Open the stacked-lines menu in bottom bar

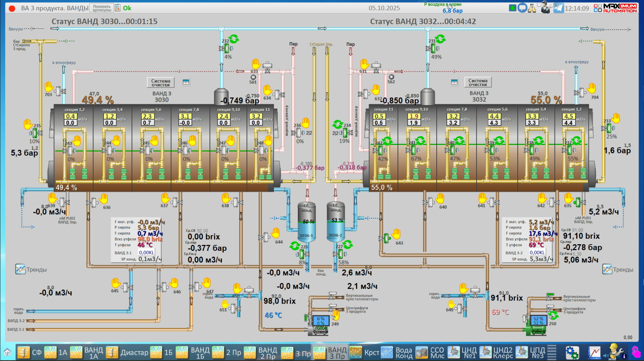click(552, 353)
